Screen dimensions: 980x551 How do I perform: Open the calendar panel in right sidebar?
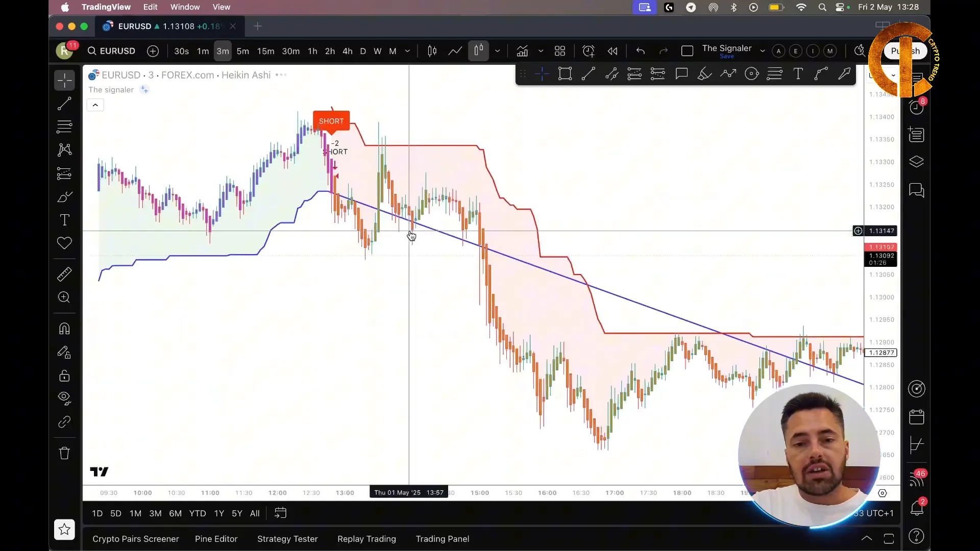coord(917,417)
